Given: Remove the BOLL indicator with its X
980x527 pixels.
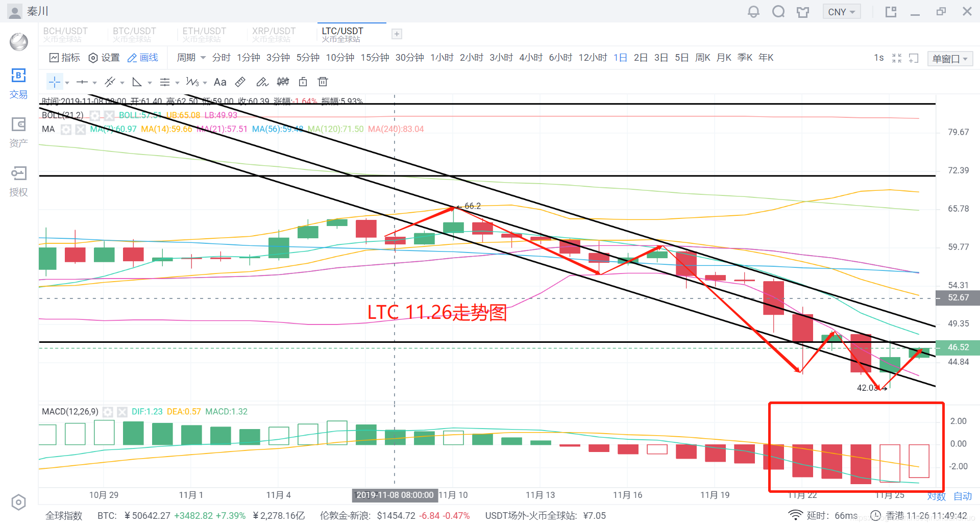Looking at the screenshot, I should click(x=109, y=115).
